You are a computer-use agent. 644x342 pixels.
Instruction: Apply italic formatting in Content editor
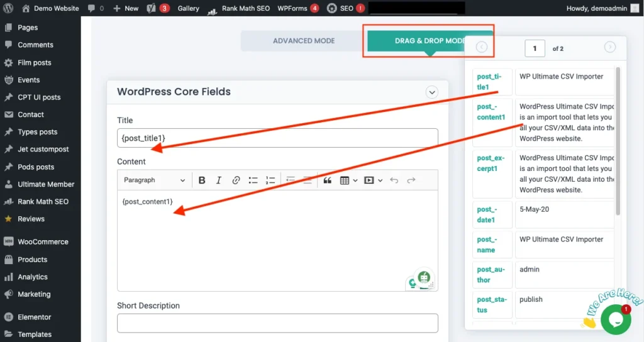click(219, 180)
